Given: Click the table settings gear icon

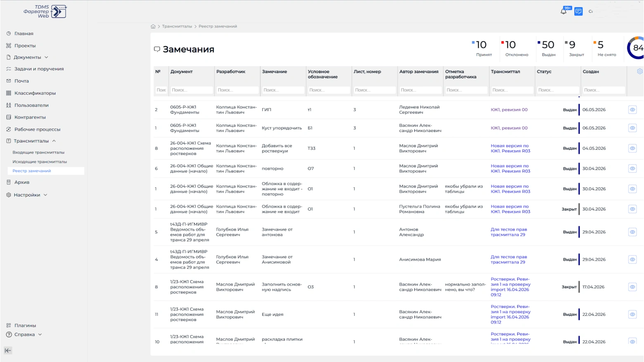Looking at the screenshot, I should tap(639, 71).
